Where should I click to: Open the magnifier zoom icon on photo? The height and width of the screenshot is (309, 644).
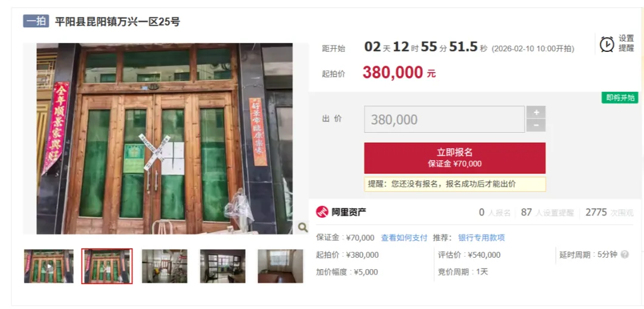tap(302, 227)
